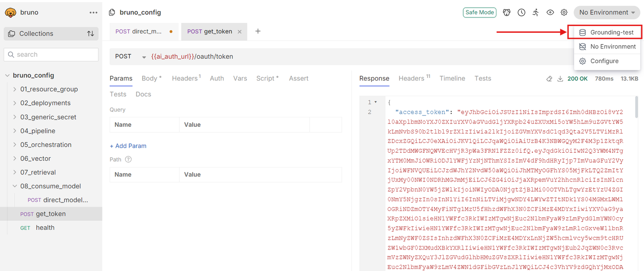Click the runner figure icon
The width and height of the screenshot is (644, 271).
tap(536, 13)
